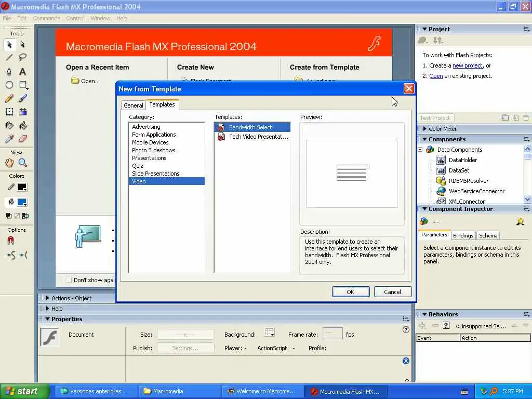The height and width of the screenshot is (399, 532).
Task: Activate the Pen tool
Action: pos(9,71)
